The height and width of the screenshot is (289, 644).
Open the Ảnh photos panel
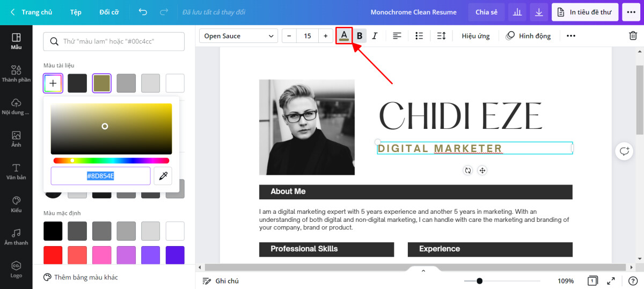16,139
